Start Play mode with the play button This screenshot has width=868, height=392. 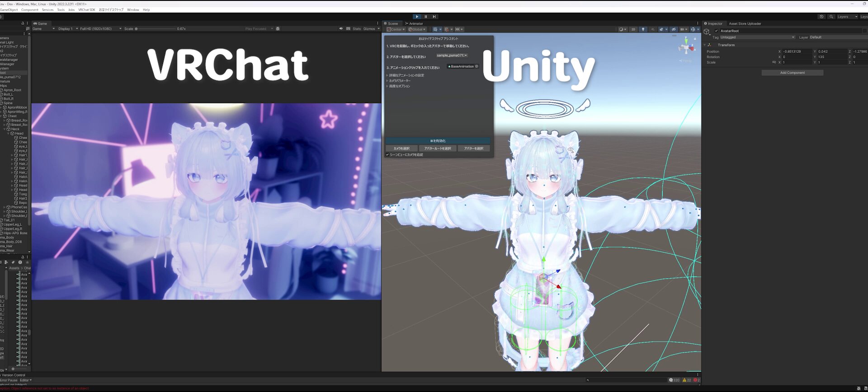[x=417, y=17]
